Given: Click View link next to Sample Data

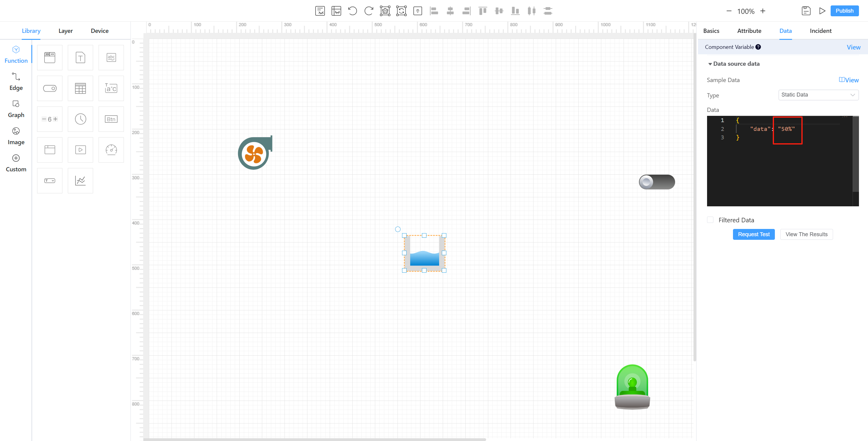Looking at the screenshot, I should tap(849, 80).
